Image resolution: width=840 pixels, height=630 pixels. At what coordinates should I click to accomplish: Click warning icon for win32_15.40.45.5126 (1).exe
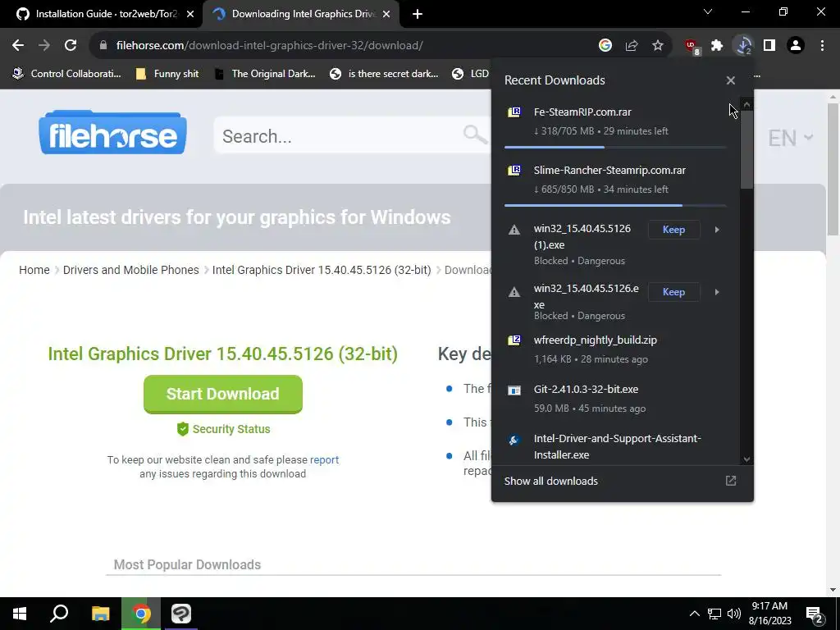[514, 230]
